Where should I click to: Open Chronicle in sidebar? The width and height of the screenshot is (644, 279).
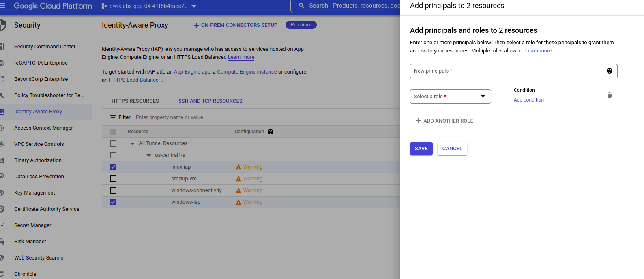point(25,274)
